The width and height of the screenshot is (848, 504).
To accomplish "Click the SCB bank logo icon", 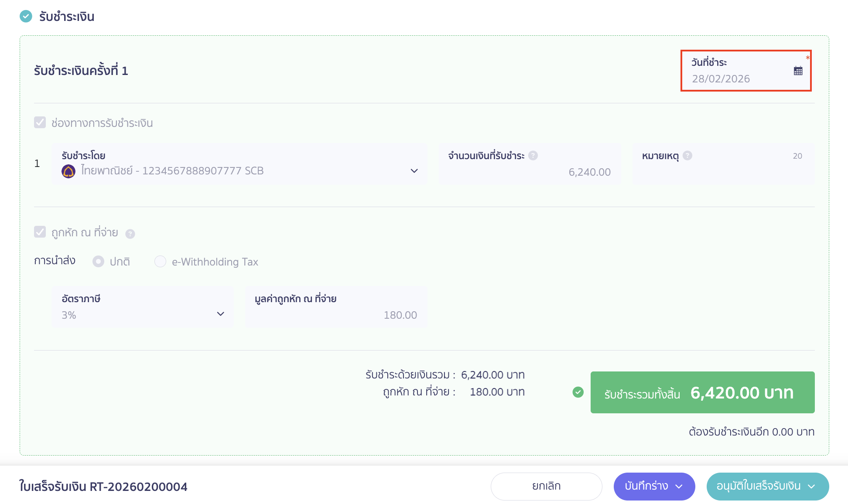I will [x=68, y=171].
